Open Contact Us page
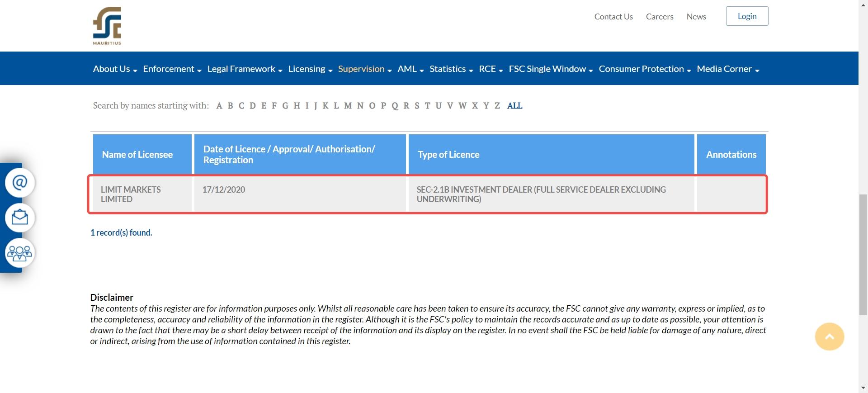 coord(613,17)
